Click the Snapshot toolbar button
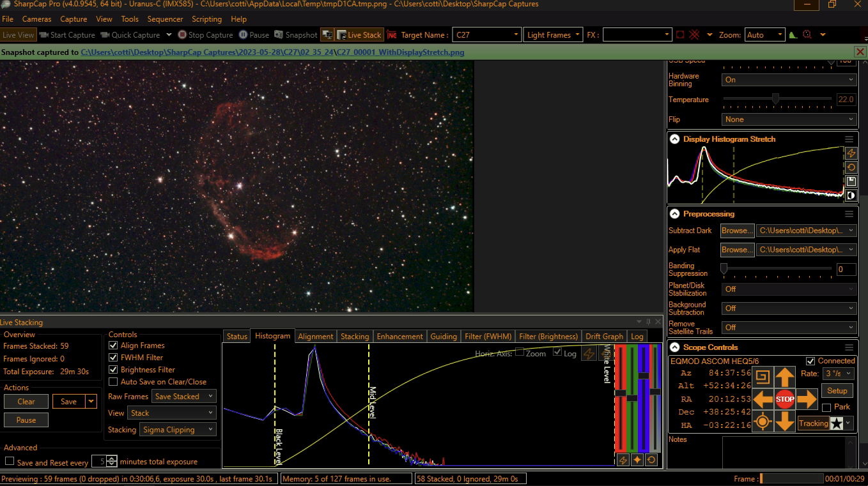 tap(296, 35)
